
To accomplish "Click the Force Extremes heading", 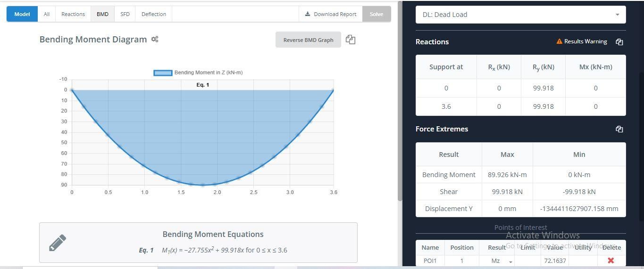I will [x=442, y=129].
